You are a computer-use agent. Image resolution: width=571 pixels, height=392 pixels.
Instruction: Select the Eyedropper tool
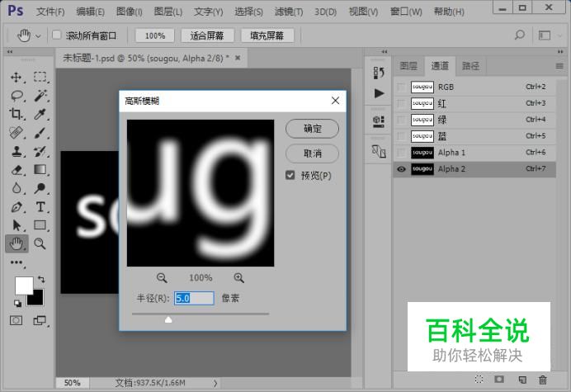coord(40,114)
